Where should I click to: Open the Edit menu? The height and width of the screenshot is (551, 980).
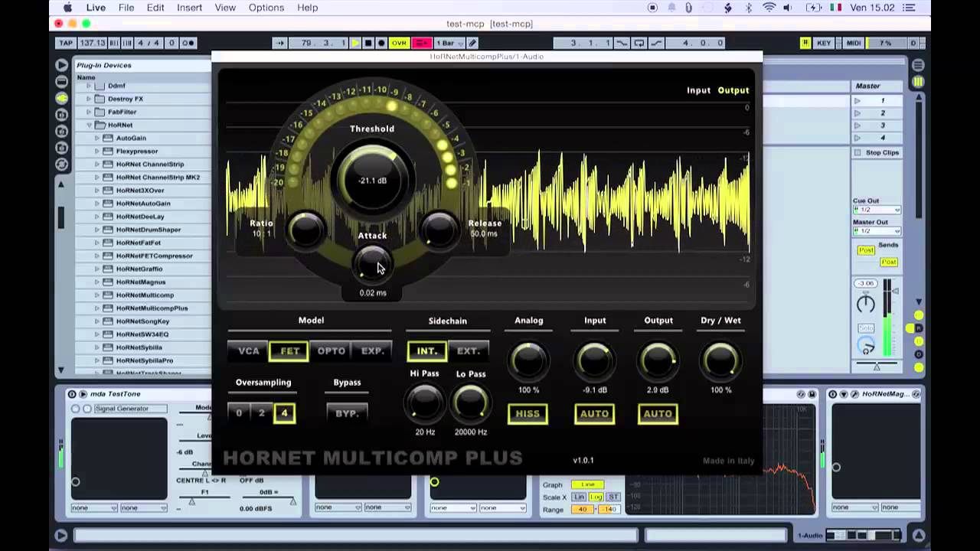pyautogui.click(x=155, y=8)
